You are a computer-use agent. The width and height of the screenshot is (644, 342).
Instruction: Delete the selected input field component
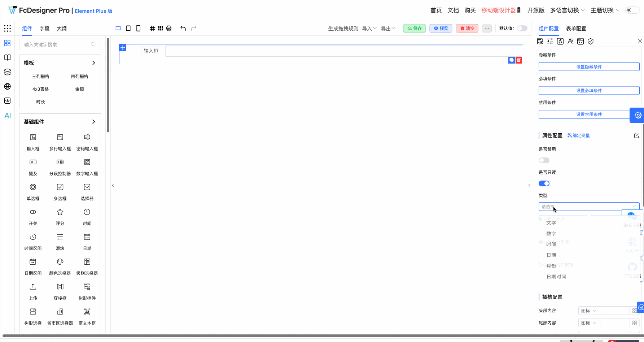[519, 60]
